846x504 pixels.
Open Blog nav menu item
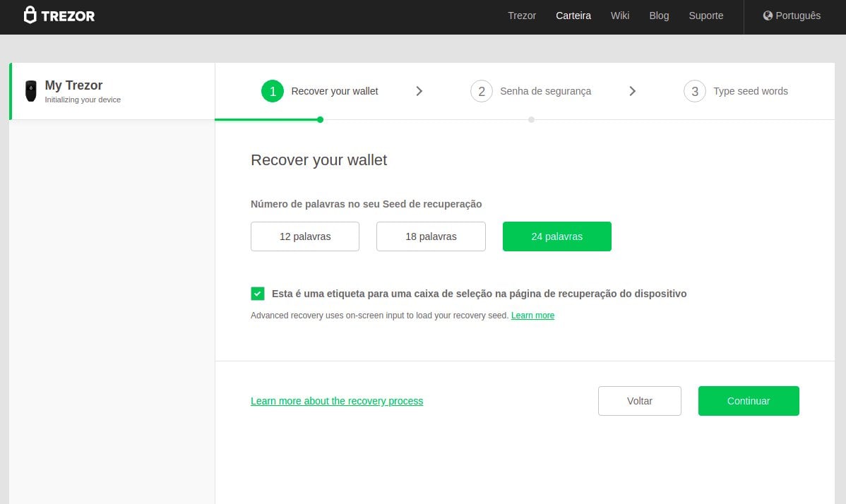[x=659, y=16]
